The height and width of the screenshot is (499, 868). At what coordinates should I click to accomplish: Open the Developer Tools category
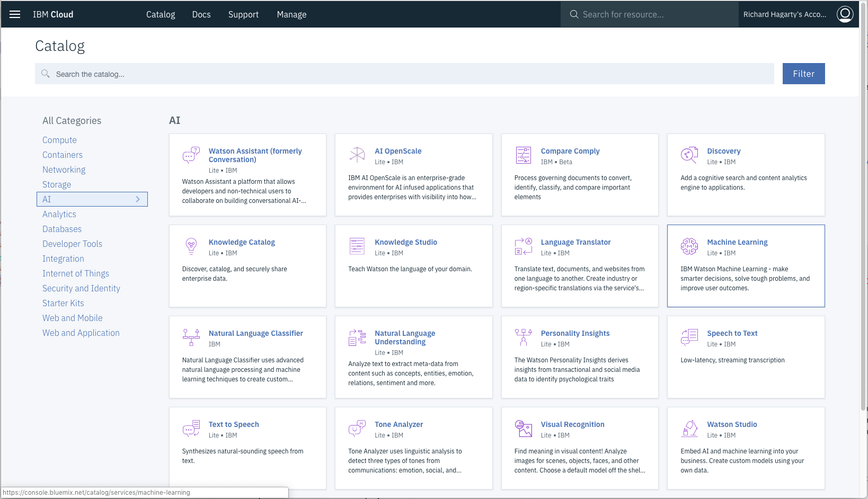coord(72,244)
